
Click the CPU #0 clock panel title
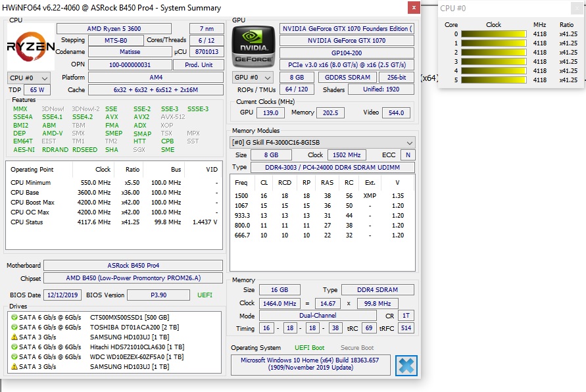[453, 8]
